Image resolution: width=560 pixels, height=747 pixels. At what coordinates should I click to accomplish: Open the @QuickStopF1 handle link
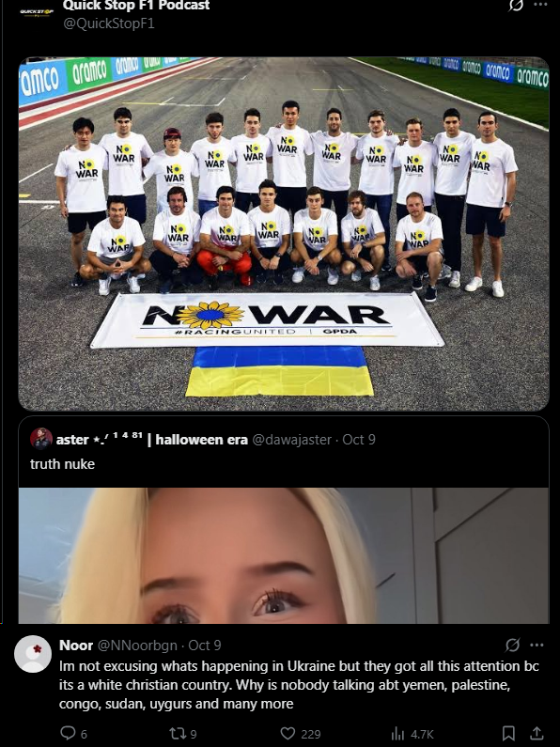pyautogui.click(x=109, y=23)
